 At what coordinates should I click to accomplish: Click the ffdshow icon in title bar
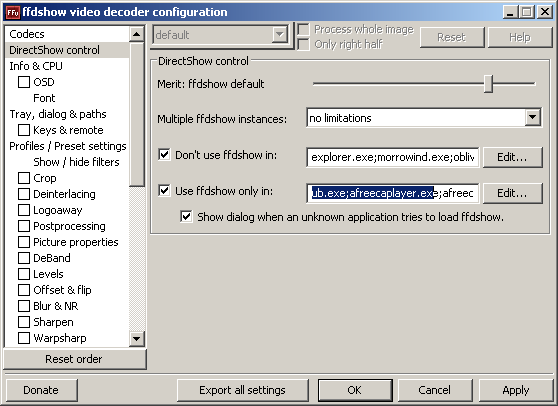13,12
